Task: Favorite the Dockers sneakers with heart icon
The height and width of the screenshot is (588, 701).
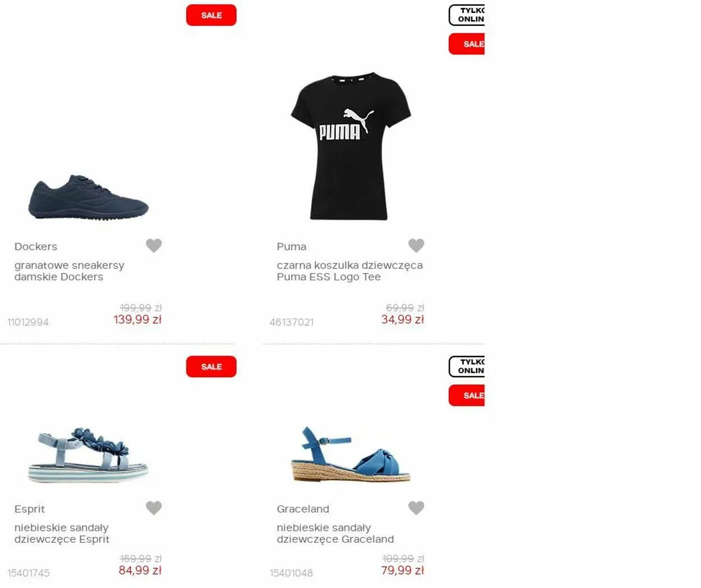Action: coord(154,246)
